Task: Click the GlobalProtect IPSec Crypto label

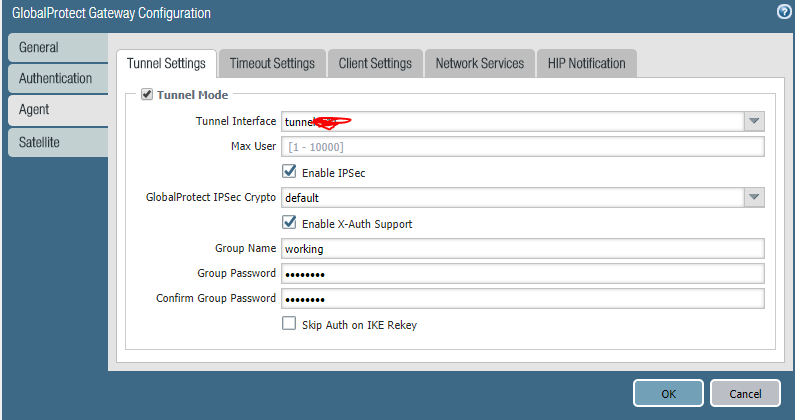Action: click(x=211, y=197)
